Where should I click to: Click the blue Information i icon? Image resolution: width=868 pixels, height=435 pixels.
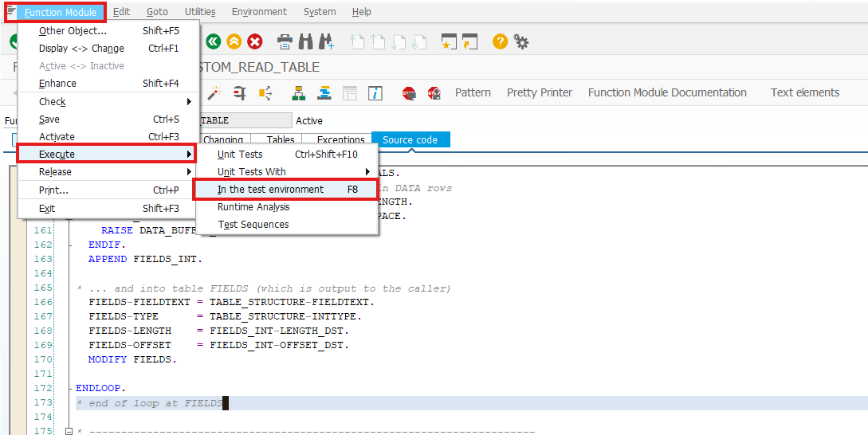tap(375, 93)
